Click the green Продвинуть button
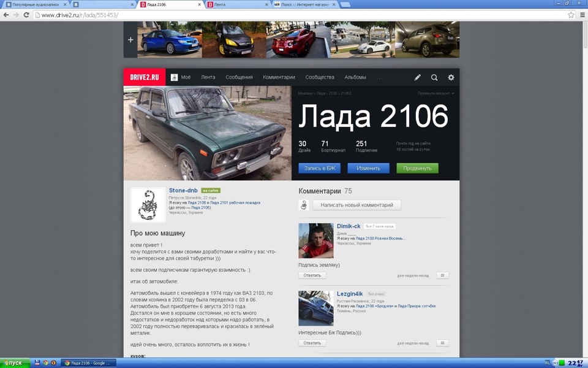The height and width of the screenshot is (368, 588). pyautogui.click(x=417, y=168)
